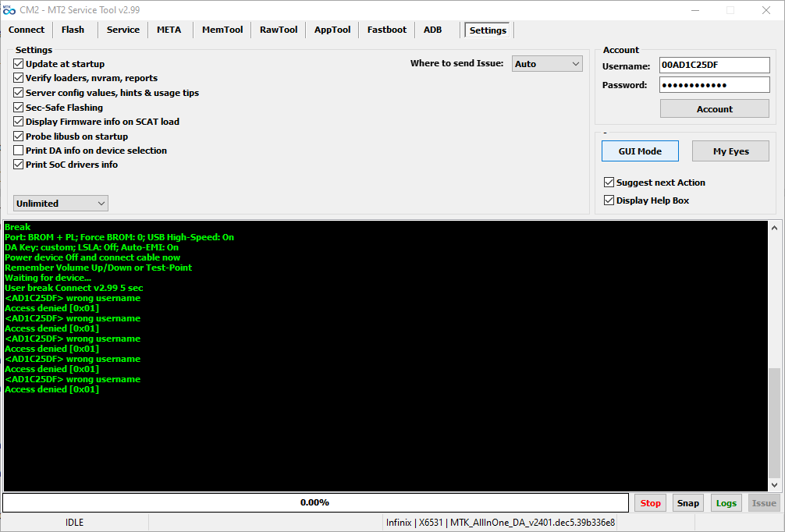Switch to the Flash tab
785x532 pixels.
[73, 30]
